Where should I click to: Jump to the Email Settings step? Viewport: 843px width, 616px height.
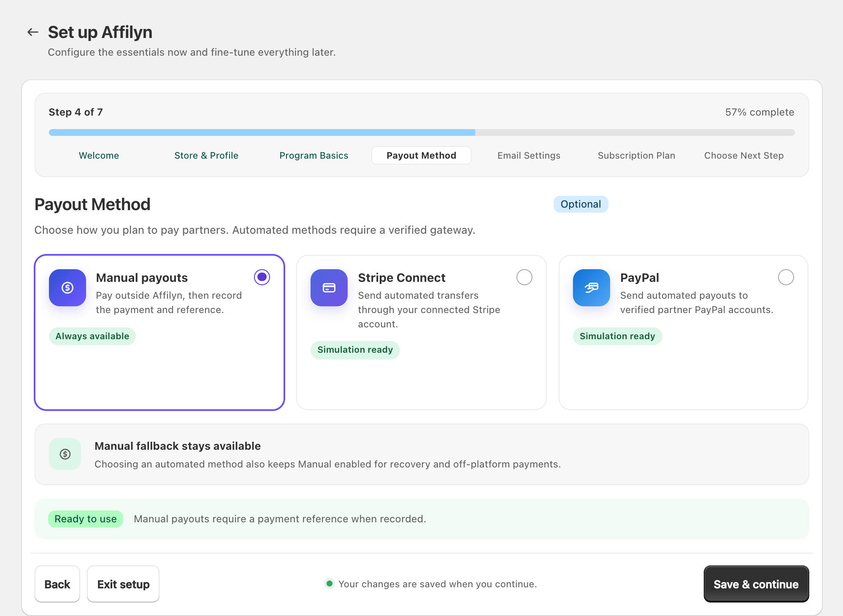[x=529, y=156]
